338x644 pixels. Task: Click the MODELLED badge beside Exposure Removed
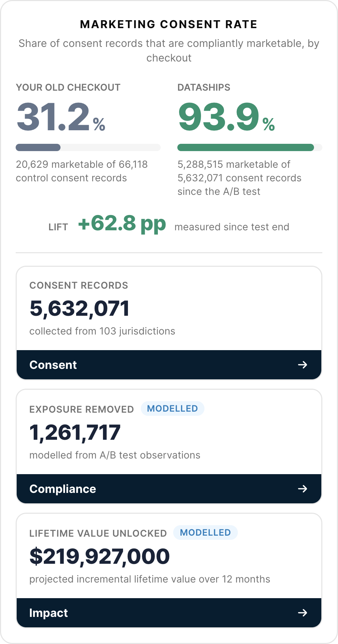pyautogui.click(x=172, y=408)
